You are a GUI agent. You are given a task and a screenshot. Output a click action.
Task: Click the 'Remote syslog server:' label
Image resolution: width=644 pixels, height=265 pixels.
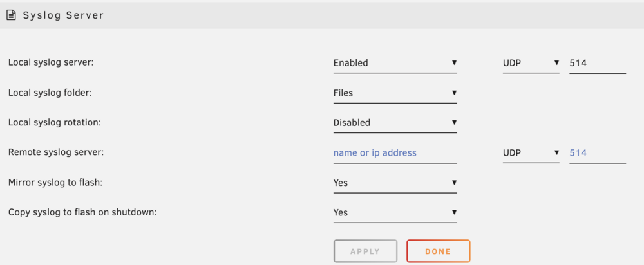56,152
